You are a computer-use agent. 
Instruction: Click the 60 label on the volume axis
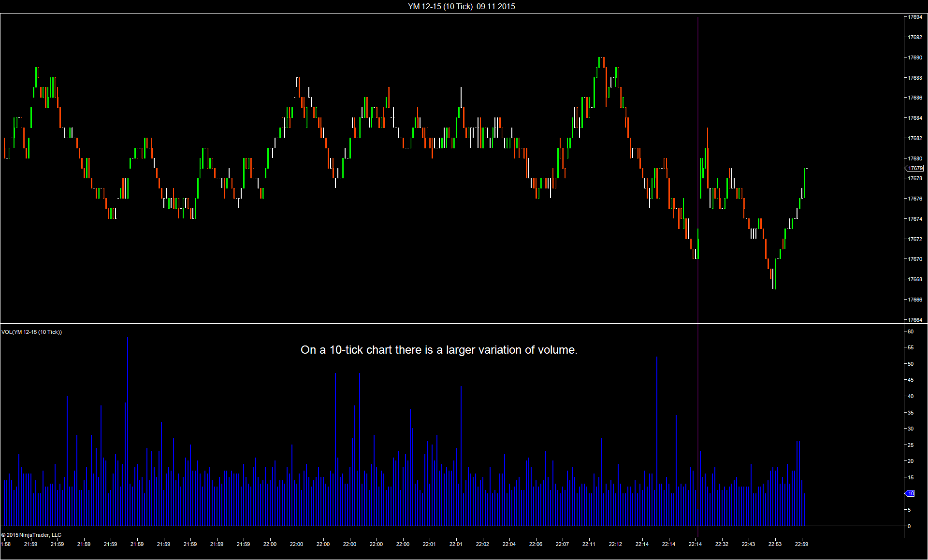click(910, 331)
